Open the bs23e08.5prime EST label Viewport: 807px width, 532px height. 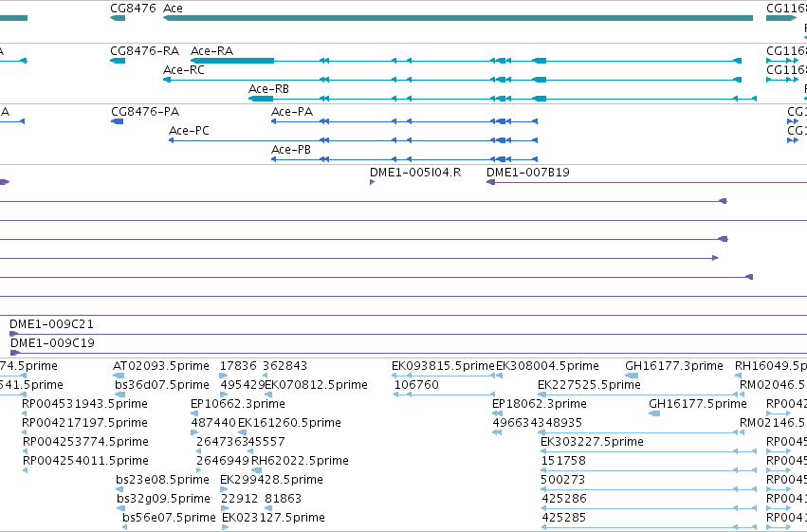tap(163, 480)
